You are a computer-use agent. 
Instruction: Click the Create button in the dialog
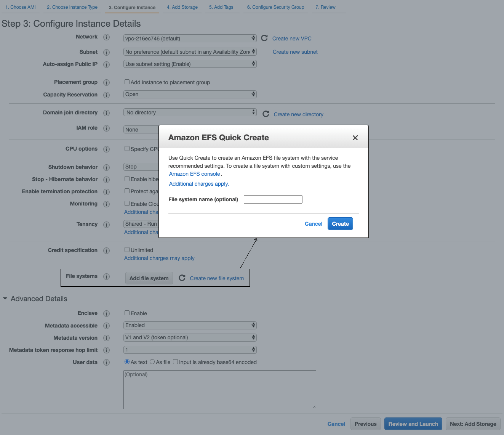pos(340,223)
